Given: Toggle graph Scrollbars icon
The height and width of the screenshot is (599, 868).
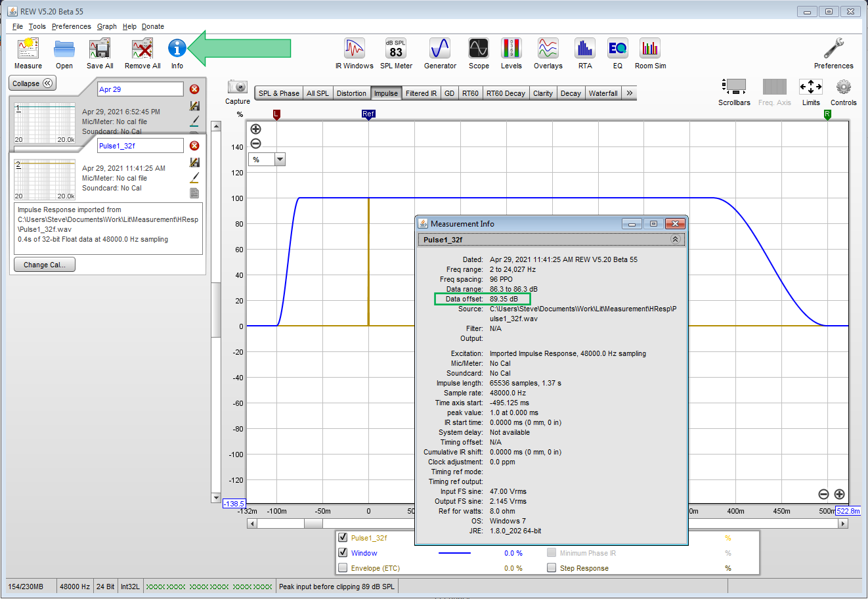Looking at the screenshot, I should click(x=734, y=87).
